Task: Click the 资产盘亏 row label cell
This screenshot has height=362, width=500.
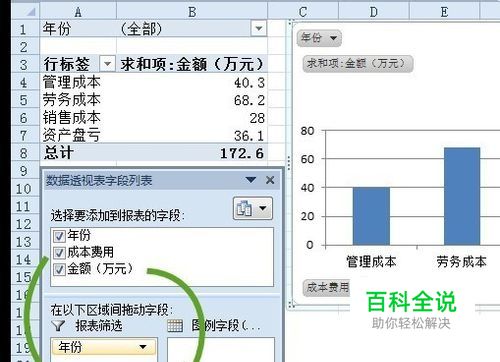Action: coord(78,135)
